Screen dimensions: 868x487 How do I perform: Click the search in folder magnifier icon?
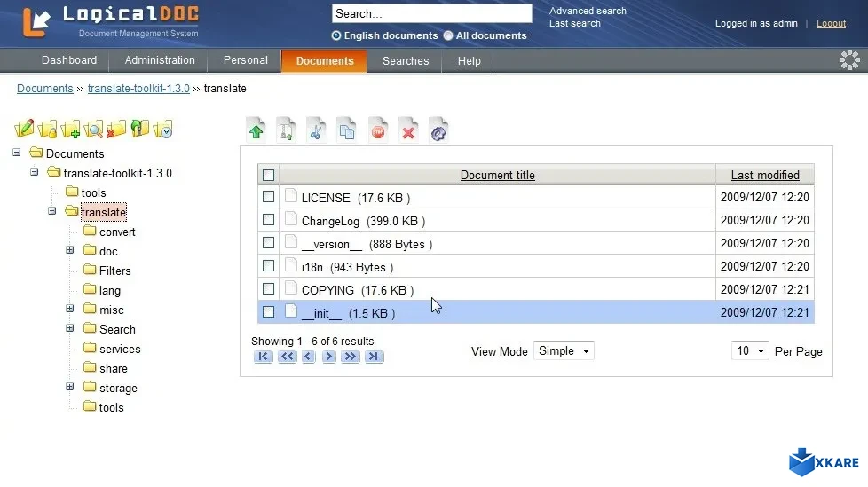coord(93,129)
